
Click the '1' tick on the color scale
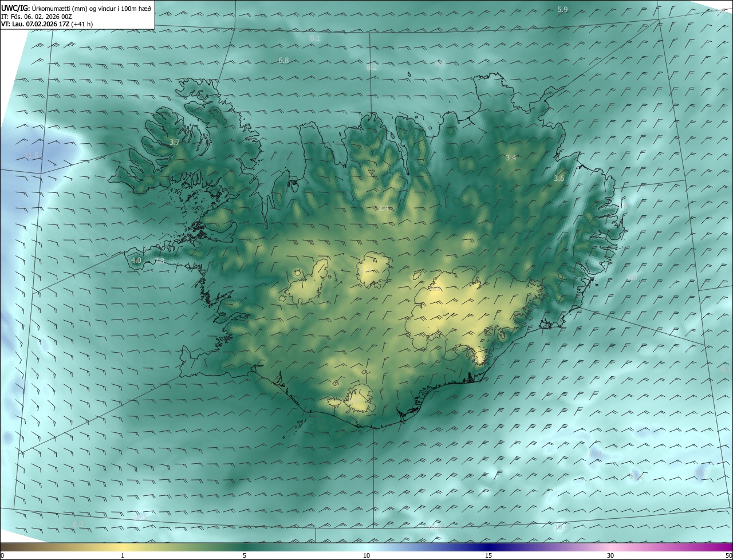123,555
